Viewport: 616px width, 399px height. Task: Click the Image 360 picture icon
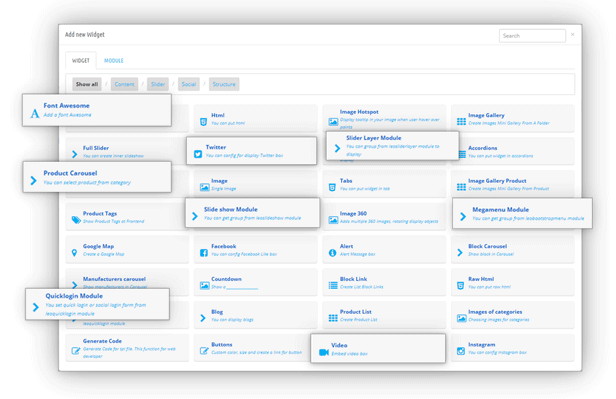(333, 220)
